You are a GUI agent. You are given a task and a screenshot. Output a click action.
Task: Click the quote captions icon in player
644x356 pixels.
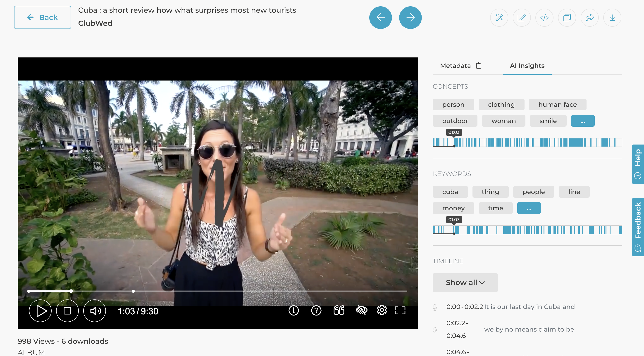[339, 311]
